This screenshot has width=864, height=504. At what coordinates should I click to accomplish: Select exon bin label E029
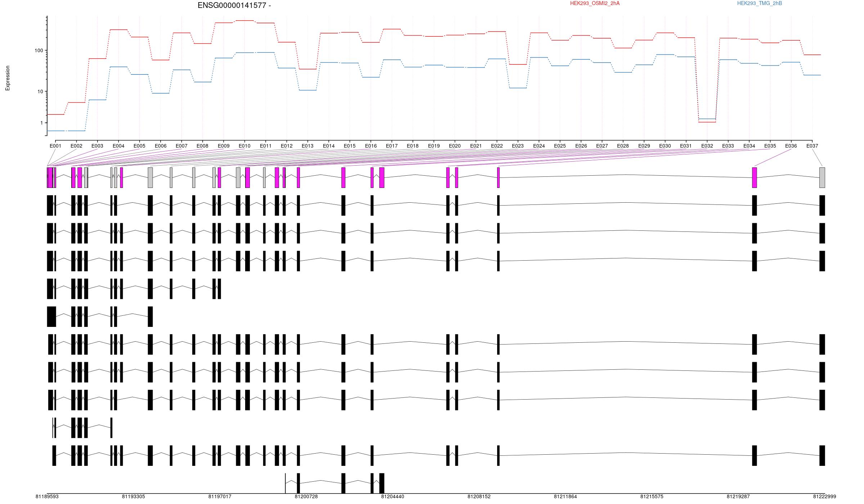(644, 146)
